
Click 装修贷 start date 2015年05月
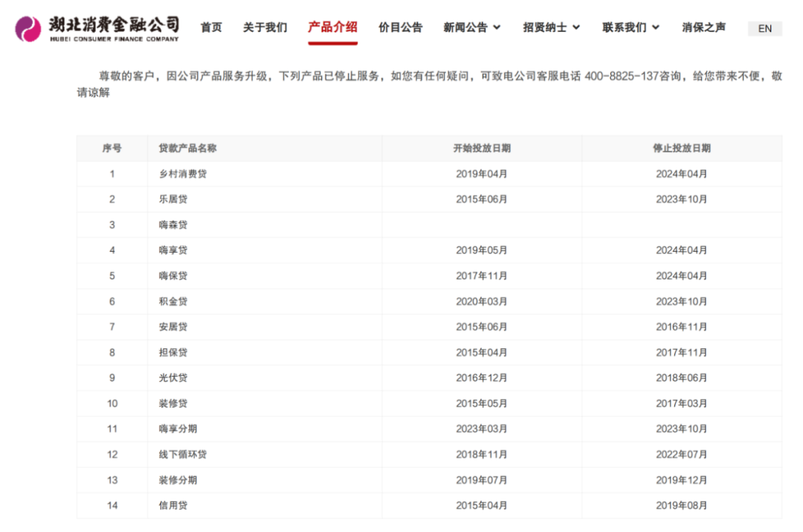coord(481,403)
